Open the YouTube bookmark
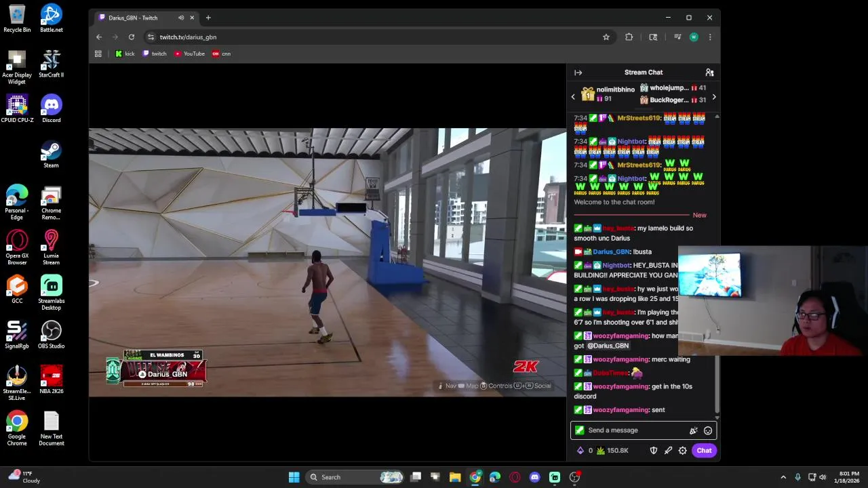This screenshot has height=488, width=868. tap(189, 54)
